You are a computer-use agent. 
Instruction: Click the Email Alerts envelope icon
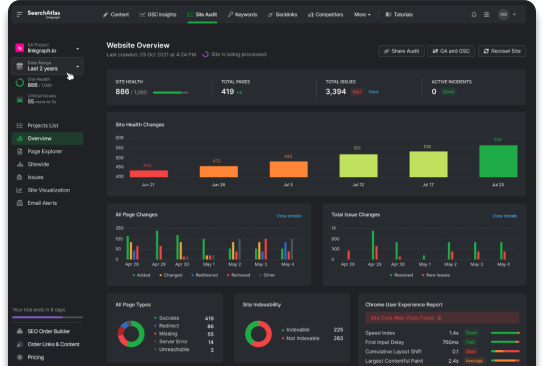tap(20, 203)
